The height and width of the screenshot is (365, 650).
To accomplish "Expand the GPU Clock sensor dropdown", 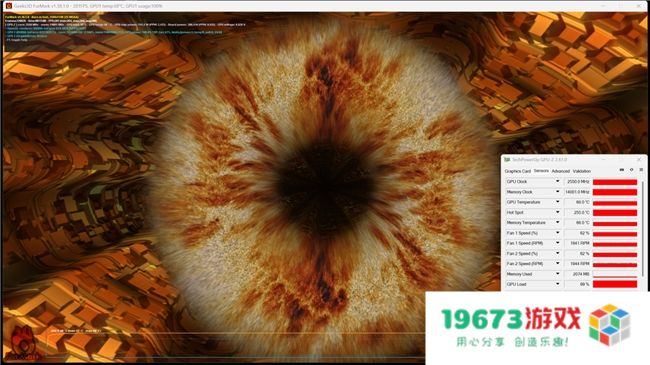I will pos(557,182).
